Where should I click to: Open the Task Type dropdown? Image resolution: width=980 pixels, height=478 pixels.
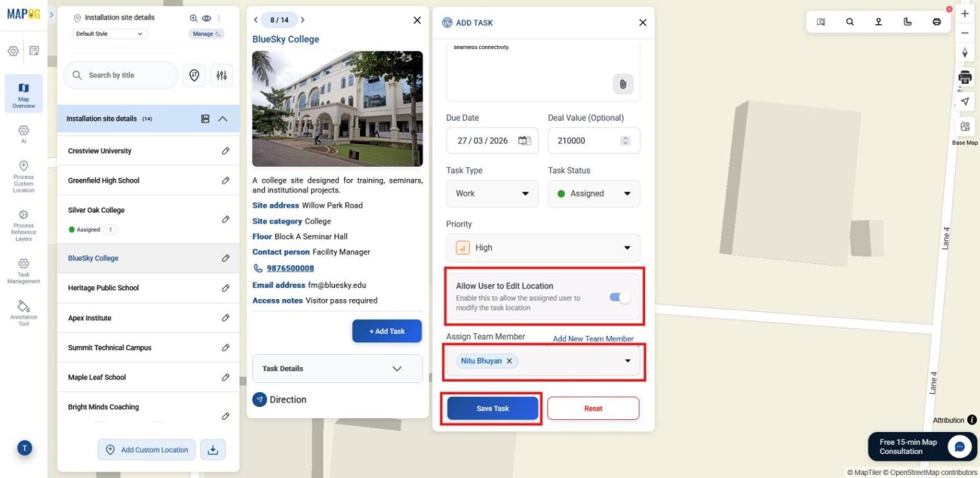click(x=492, y=193)
